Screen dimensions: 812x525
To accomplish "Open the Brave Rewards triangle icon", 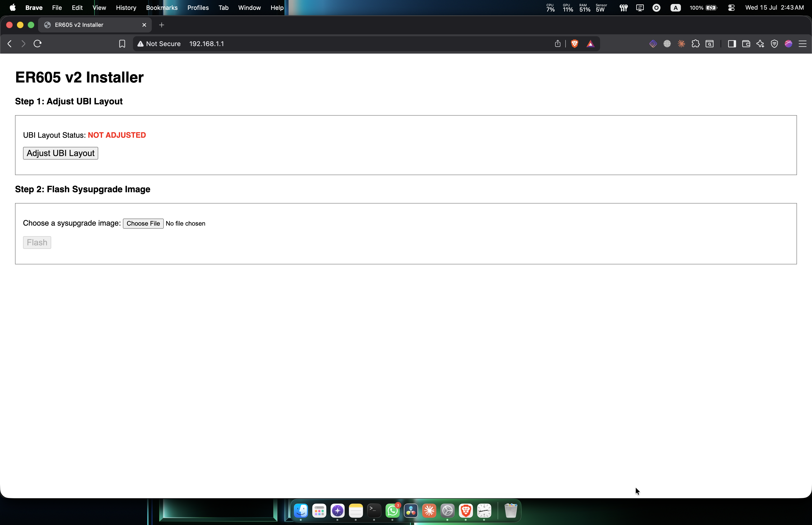I will pos(590,44).
